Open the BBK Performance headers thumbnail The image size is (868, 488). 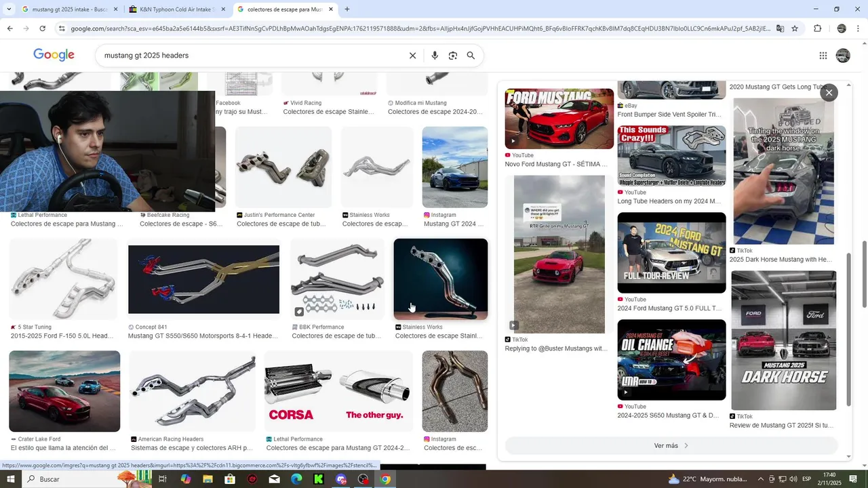(337, 279)
